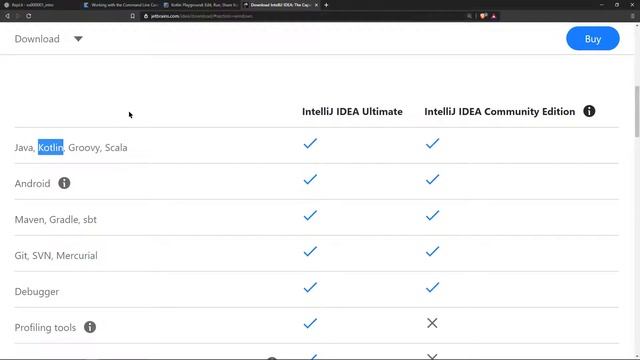Click Community checkmark in Java, Kotlin row

tap(432, 143)
